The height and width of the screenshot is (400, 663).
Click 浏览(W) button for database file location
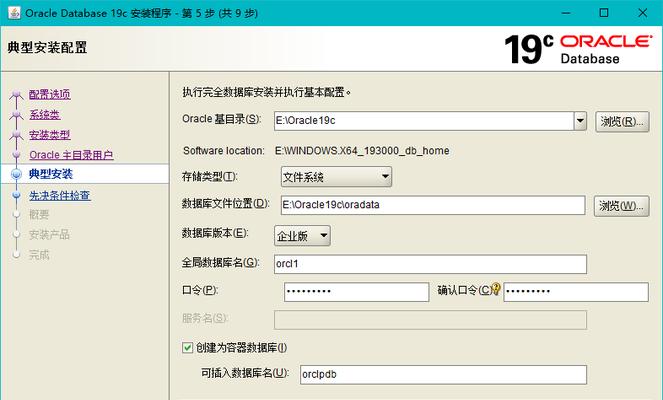621,206
